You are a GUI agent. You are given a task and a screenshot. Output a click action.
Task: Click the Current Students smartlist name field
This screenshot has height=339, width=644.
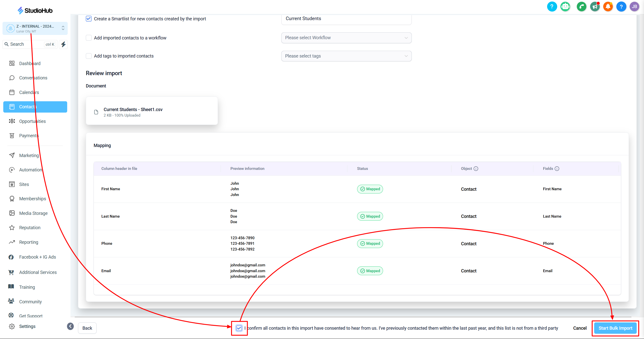click(346, 19)
